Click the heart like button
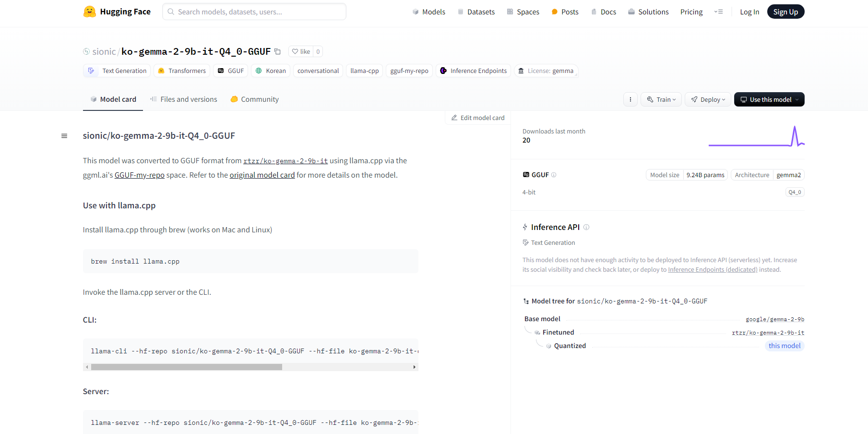 pyautogui.click(x=301, y=51)
